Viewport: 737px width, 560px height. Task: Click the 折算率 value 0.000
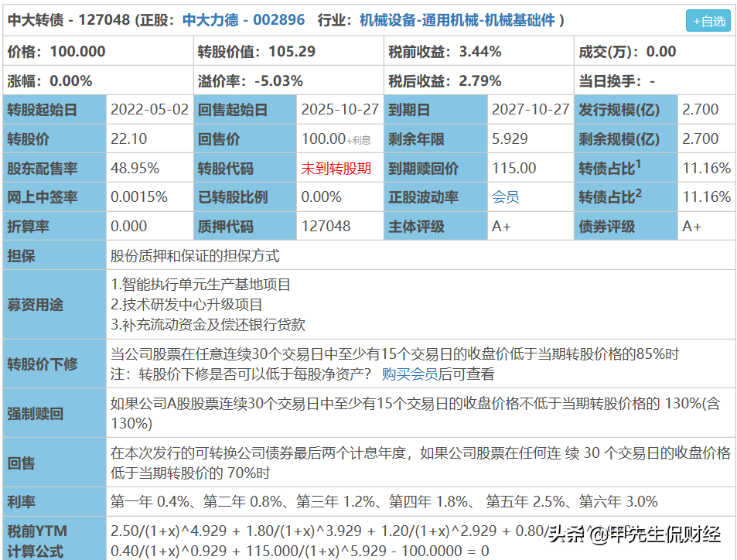tap(129, 226)
